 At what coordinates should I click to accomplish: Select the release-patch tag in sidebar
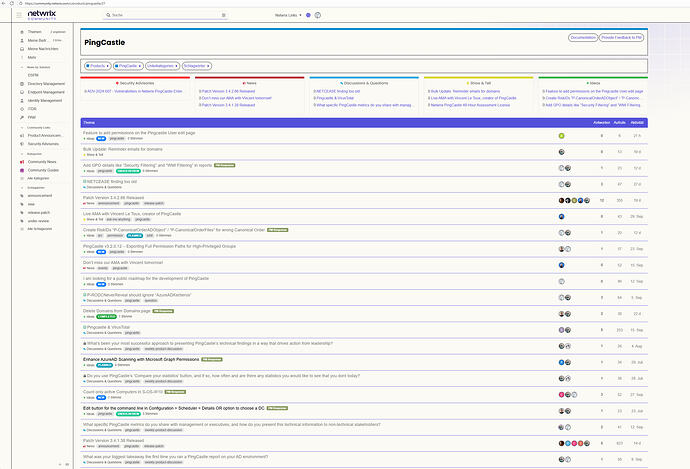click(41, 212)
